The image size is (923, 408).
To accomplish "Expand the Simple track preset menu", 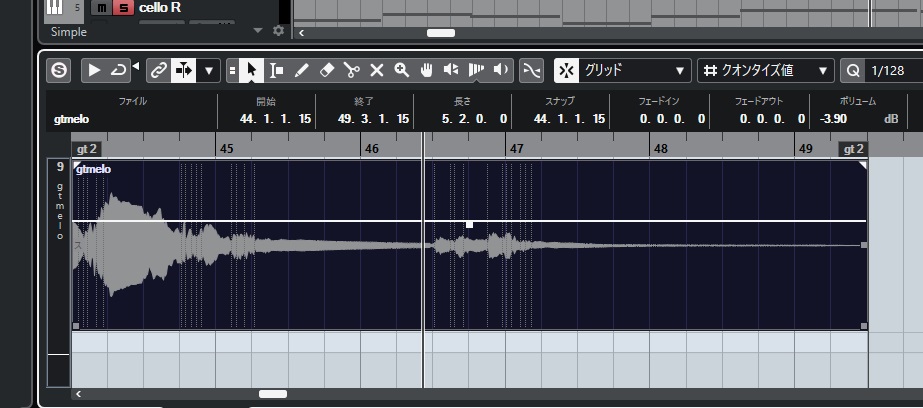I will [258, 31].
